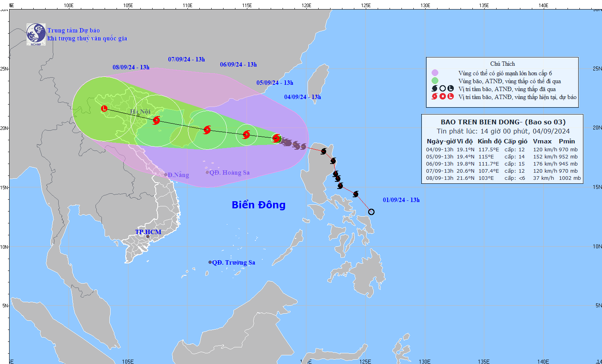Click the 'BAO TREN BIEN DONG- (Bao so 03)' title
This screenshot has height=364, width=602.
(503, 122)
